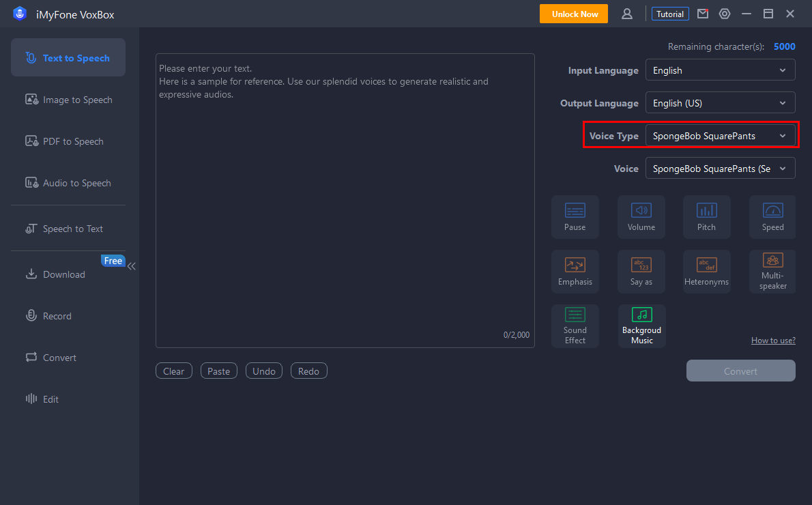This screenshot has width=812, height=505.
Task: Click the Undo button
Action: [263, 371]
